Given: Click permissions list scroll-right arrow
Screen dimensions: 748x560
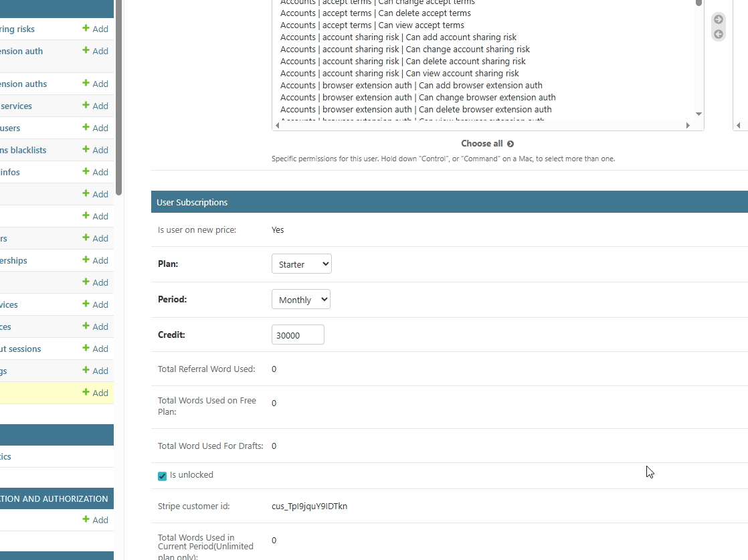Looking at the screenshot, I should pos(687,126).
